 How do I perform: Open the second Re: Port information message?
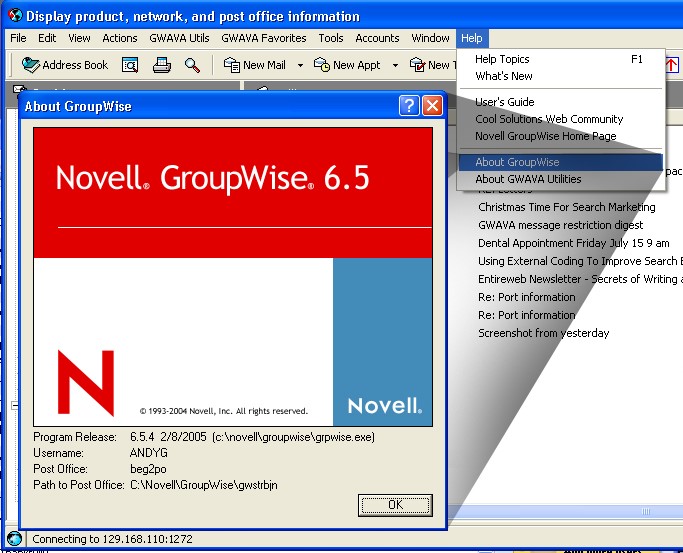[526, 315]
